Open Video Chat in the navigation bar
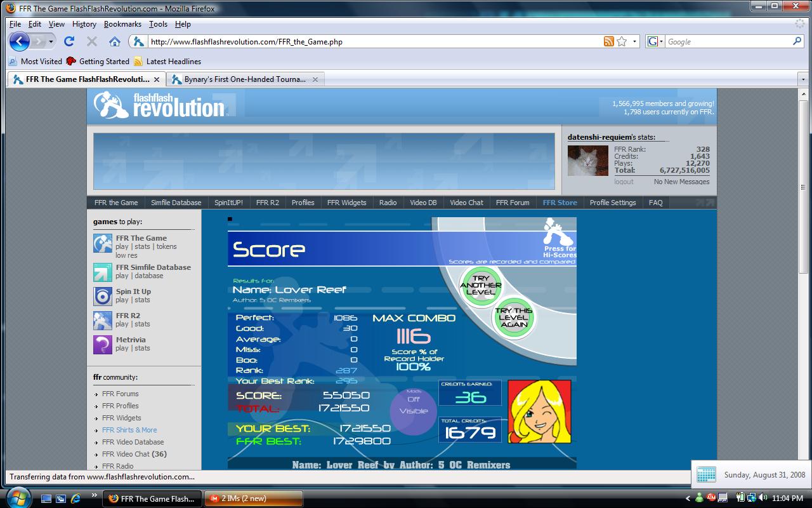 tap(466, 203)
